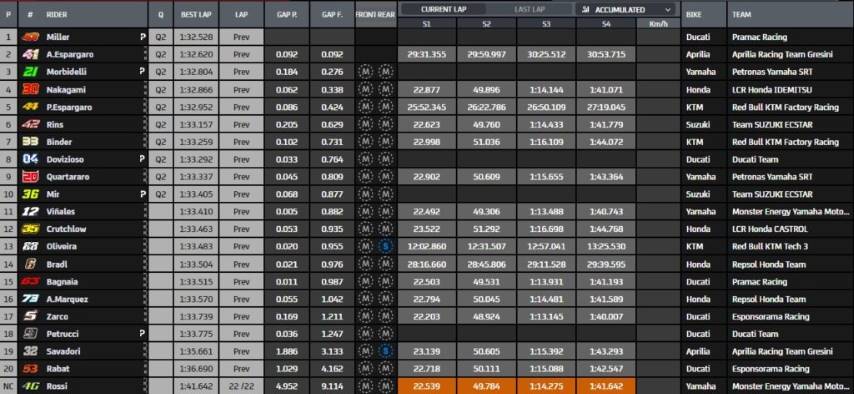Click team name LCR Honda IDEMITSU
The height and width of the screenshot is (394, 854).
point(772,89)
